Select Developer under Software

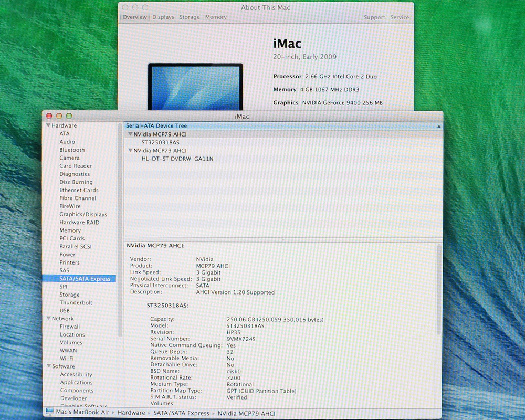click(73, 398)
